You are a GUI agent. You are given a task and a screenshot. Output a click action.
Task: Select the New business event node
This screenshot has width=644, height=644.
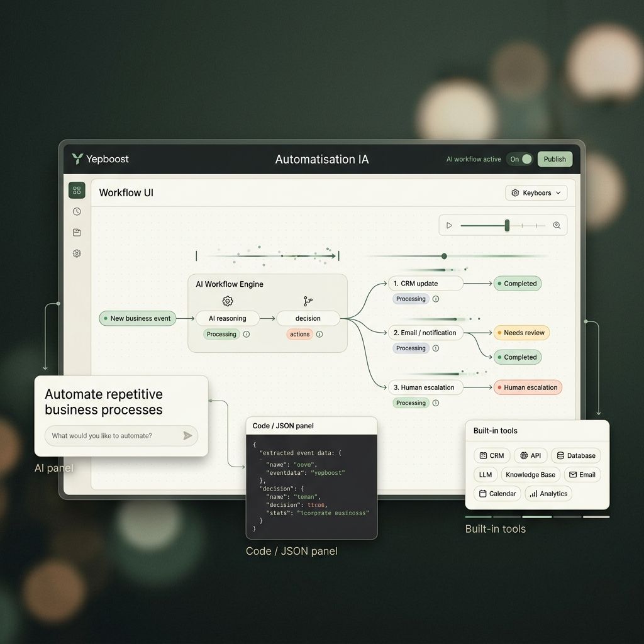(x=138, y=318)
